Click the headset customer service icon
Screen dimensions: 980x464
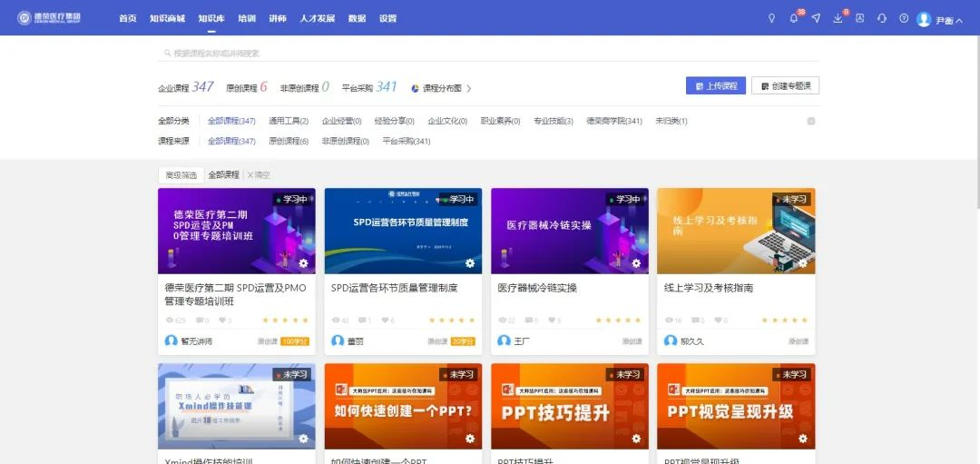[881, 18]
